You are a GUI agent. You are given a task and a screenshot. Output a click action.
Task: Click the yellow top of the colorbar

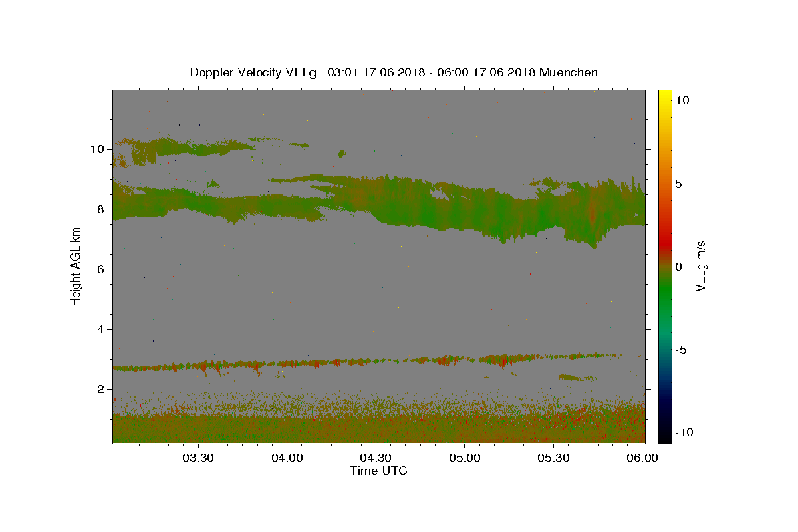(664, 95)
